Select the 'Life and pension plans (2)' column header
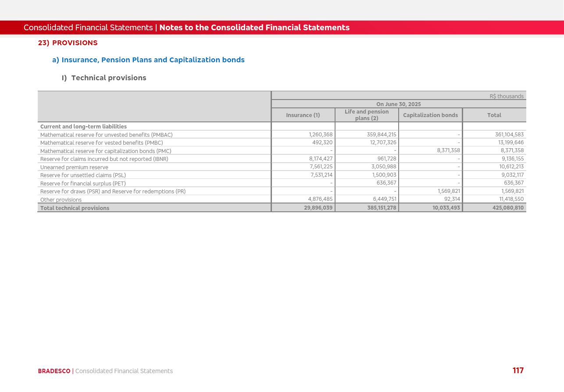The width and height of the screenshot is (564, 392). click(366, 115)
